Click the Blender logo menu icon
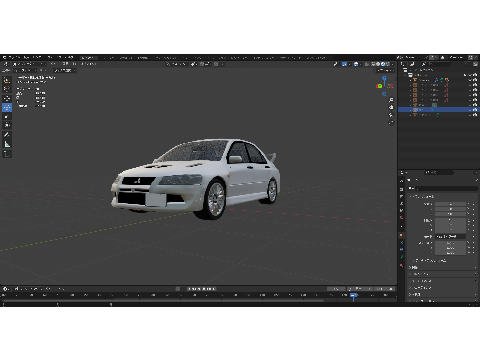Image resolution: width=480 pixels, height=360 pixels. point(5,57)
